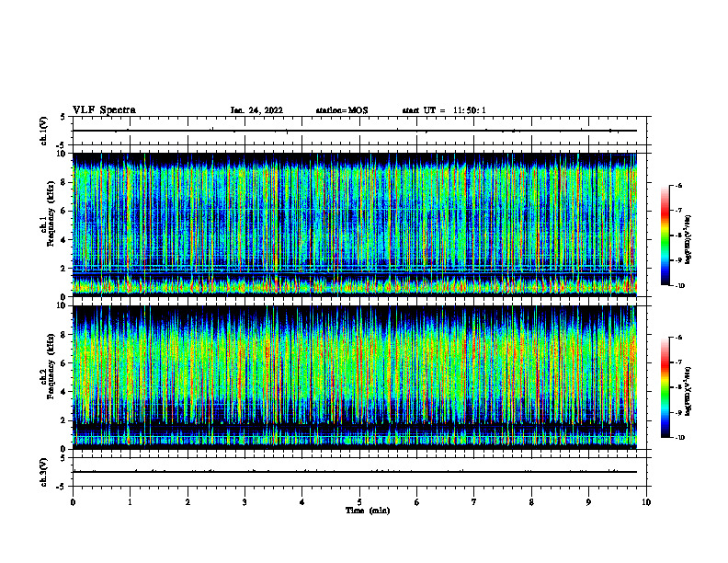Viewport: 728px width, 563px height.
Task: Click the ch.1 spectrogram panel
Action: point(355,224)
